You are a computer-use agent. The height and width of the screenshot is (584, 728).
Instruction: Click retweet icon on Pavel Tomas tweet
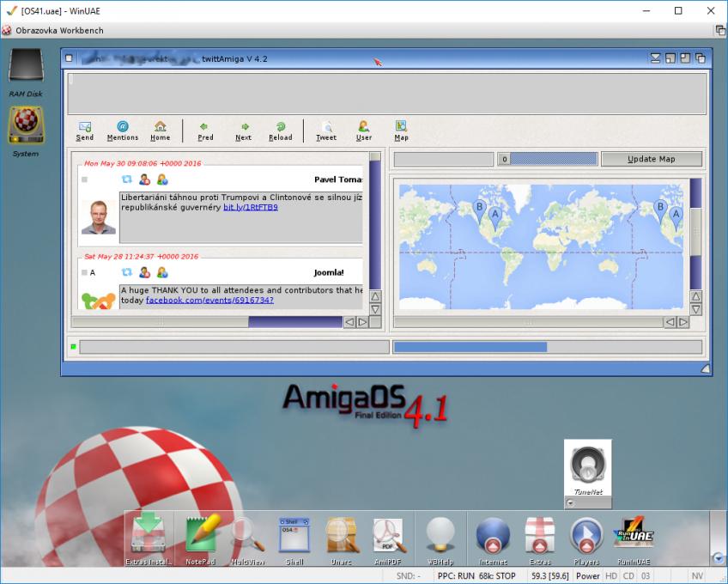tap(127, 179)
